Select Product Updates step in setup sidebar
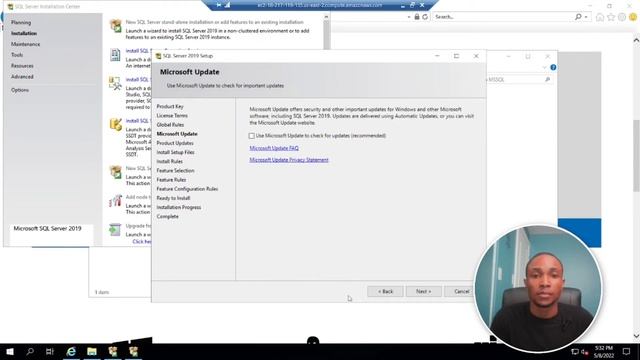This screenshot has width=640, height=360. tap(175, 143)
